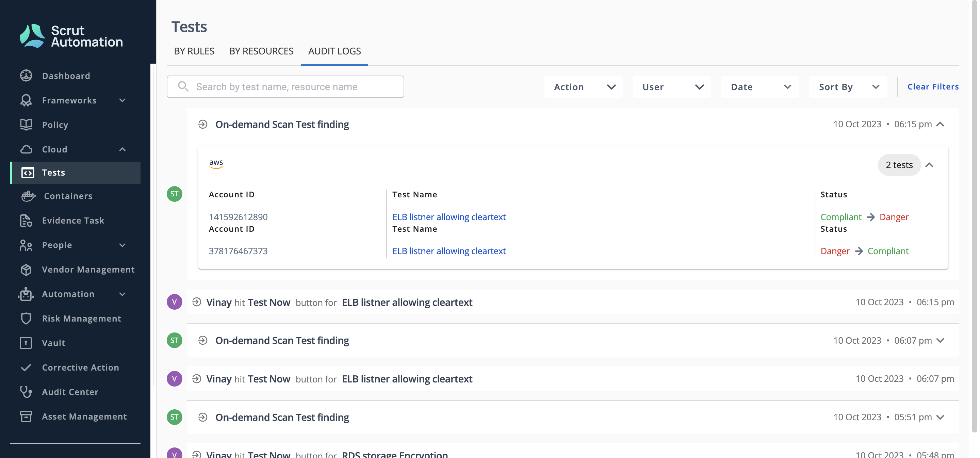Click the 2 tests badge
980x458 pixels.
pyautogui.click(x=899, y=165)
